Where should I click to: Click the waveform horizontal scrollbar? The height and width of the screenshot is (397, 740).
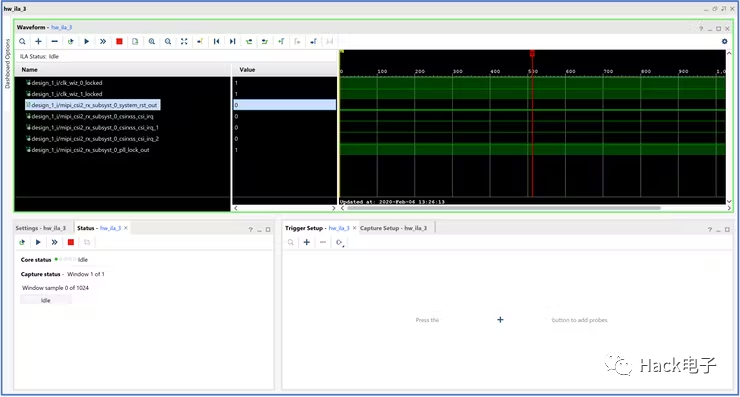504,208
